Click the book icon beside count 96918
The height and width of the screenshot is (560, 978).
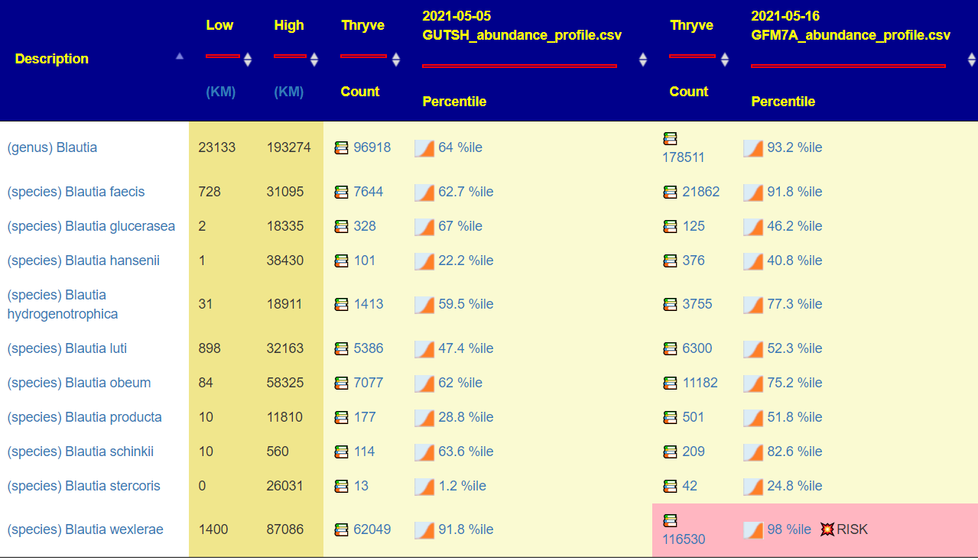342,147
